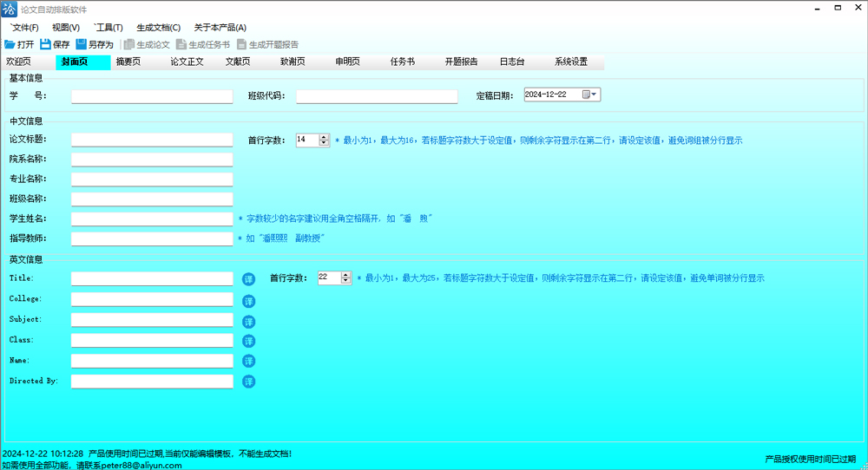Viewport: 868px width, 470px height.
Task: Click the 指导教师 input field
Action: point(152,238)
